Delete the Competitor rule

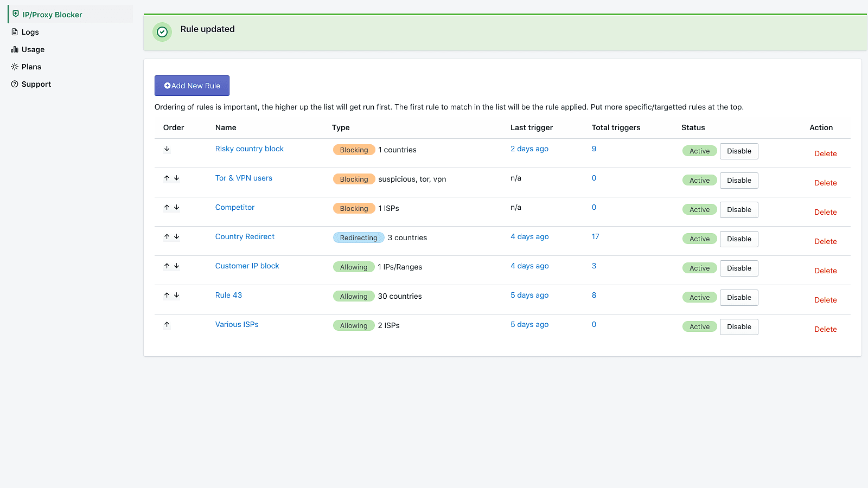[825, 212]
